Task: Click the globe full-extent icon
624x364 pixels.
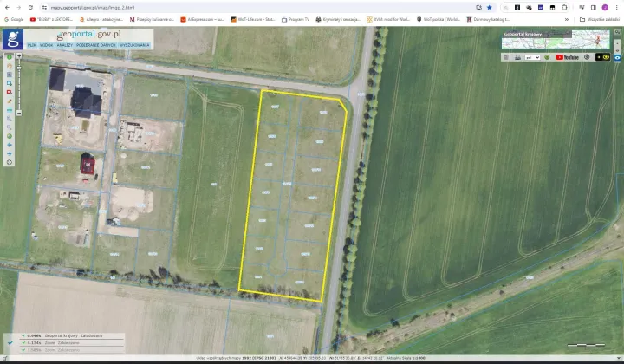Action: click(x=10, y=136)
